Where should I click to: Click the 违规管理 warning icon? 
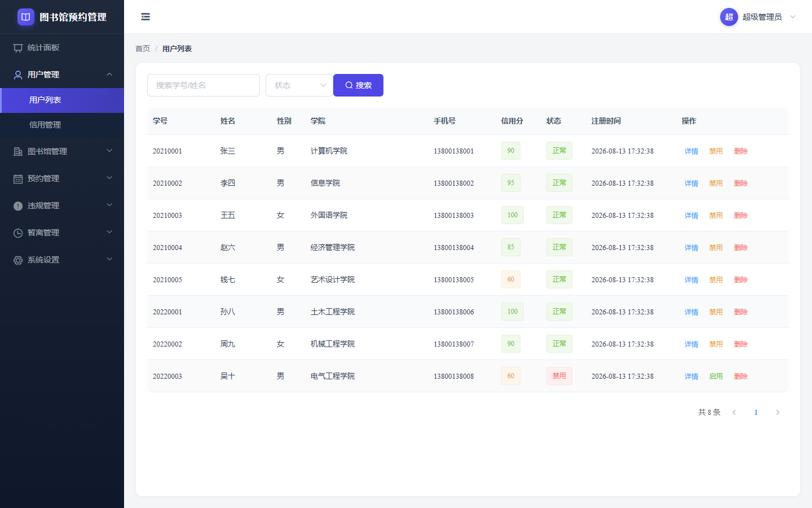[18, 205]
